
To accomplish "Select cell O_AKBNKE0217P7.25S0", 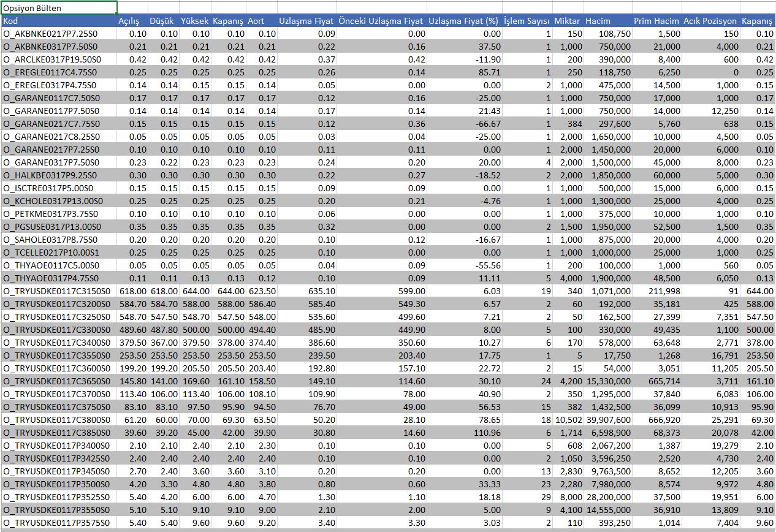I will [x=59, y=34].
